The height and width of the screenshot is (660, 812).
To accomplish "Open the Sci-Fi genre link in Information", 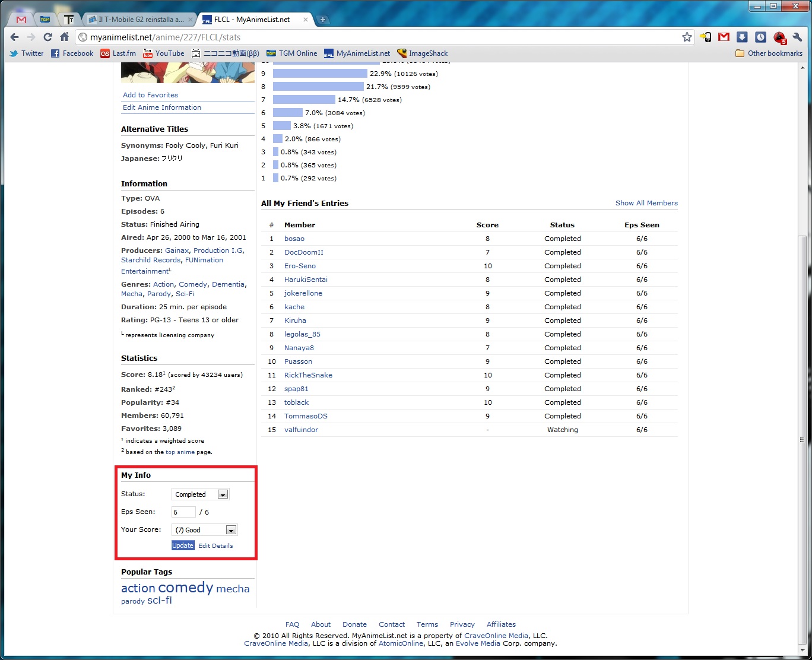I will [185, 294].
